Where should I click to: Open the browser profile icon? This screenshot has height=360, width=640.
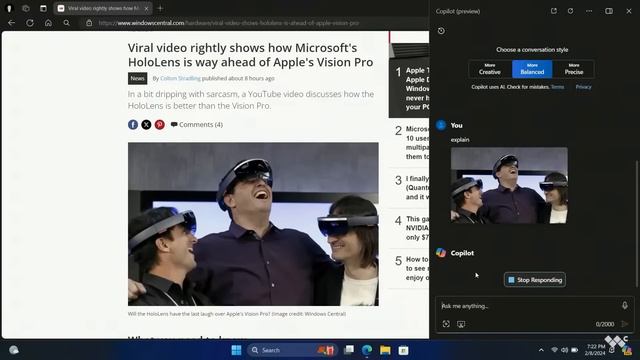(9, 8)
